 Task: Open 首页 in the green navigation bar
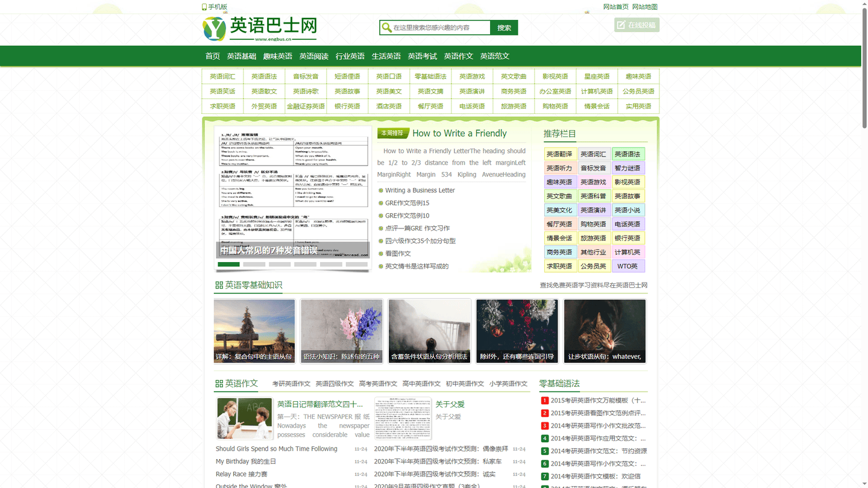213,56
